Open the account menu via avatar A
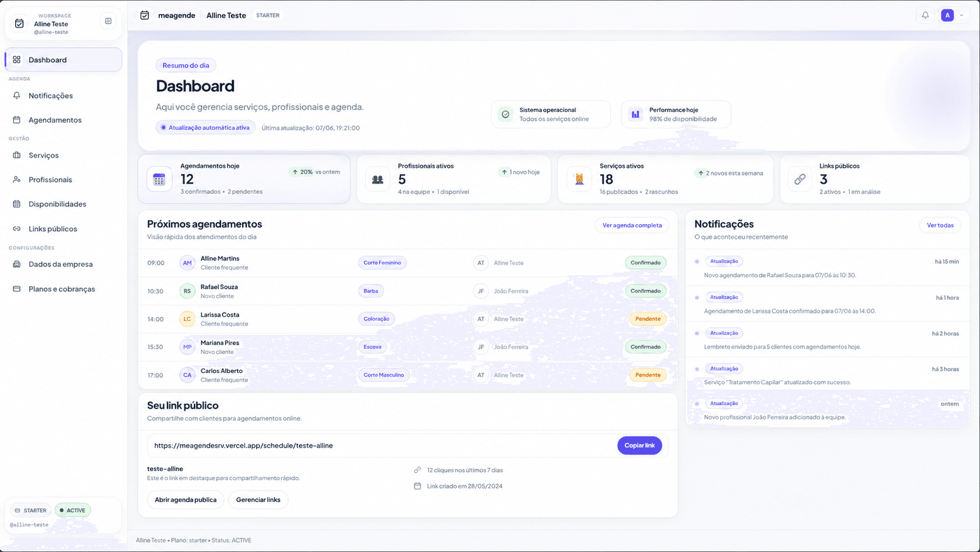Viewport: 980px width, 552px height. 947,15
